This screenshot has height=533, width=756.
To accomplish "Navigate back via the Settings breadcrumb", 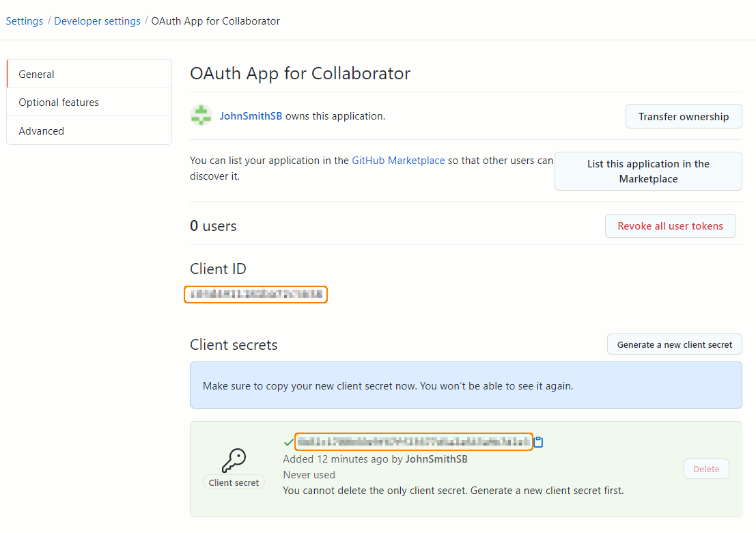I will click(24, 20).
